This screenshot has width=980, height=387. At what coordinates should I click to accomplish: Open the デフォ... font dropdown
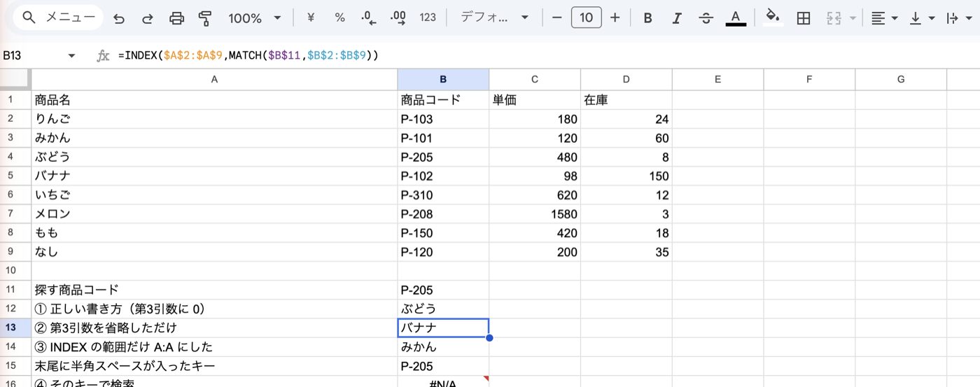[x=494, y=17]
